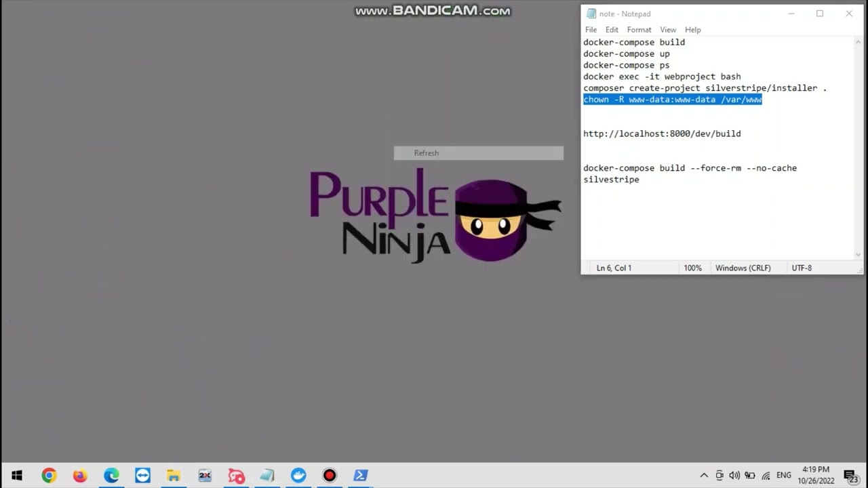Image resolution: width=868 pixels, height=488 pixels.
Task: Open Notepad's Help menu
Action: point(692,30)
